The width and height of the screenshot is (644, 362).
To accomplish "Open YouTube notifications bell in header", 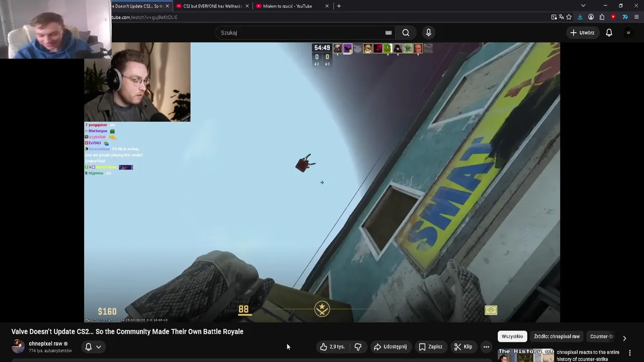I will (x=609, y=33).
